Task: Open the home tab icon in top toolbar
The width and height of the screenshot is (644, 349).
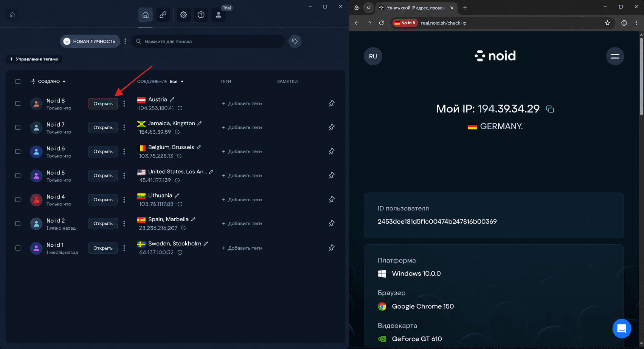Action: point(146,15)
